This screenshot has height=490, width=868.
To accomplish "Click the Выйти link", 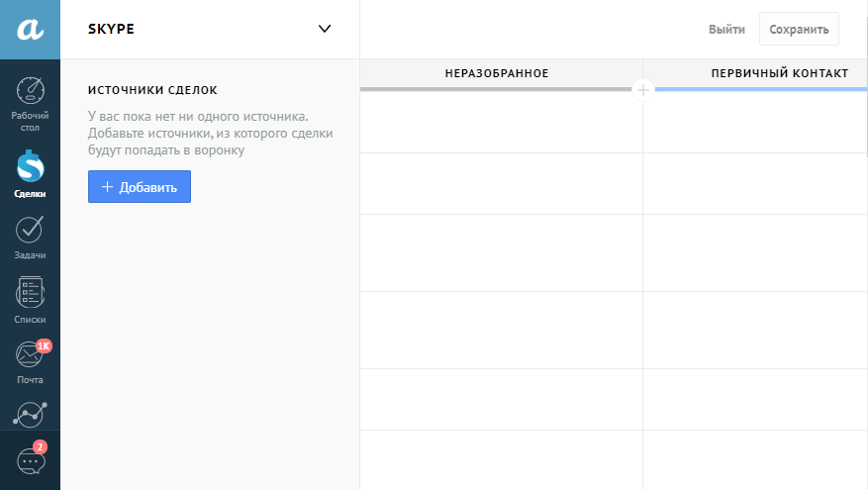I will click(726, 30).
